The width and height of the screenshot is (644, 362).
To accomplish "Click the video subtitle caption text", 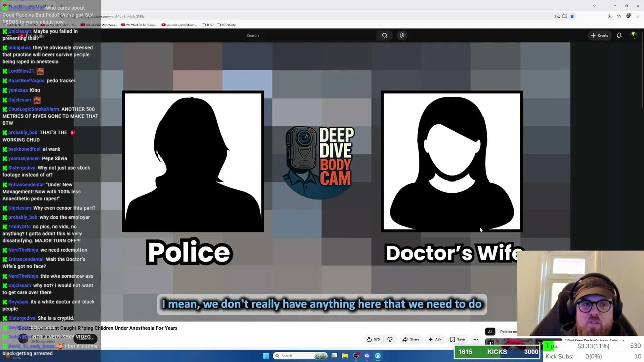I will [322, 304].
